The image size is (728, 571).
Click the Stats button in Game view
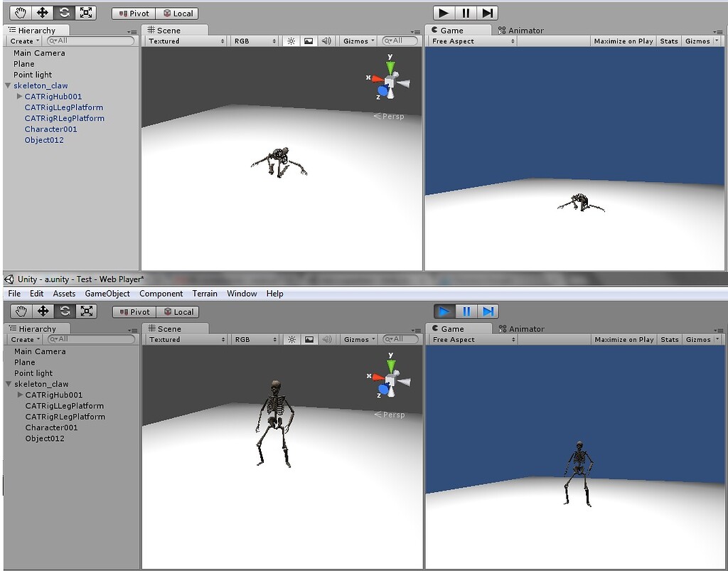click(x=668, y=41)
